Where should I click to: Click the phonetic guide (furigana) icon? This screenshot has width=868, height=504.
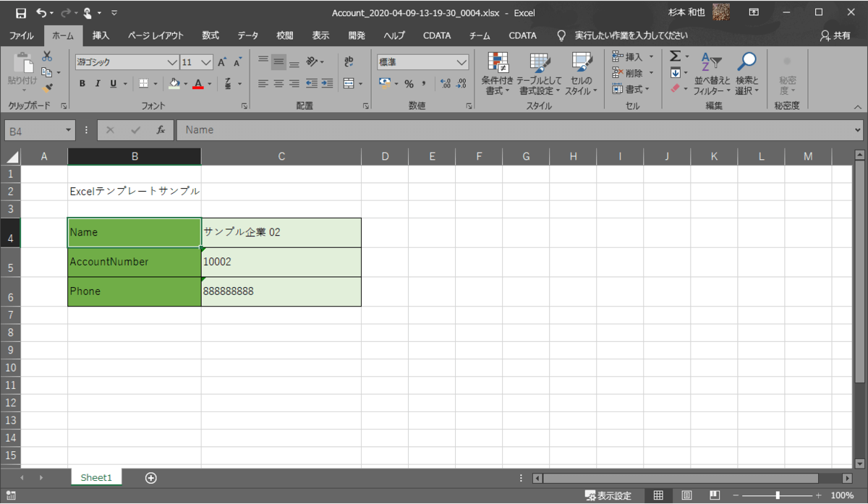point(228,84)
